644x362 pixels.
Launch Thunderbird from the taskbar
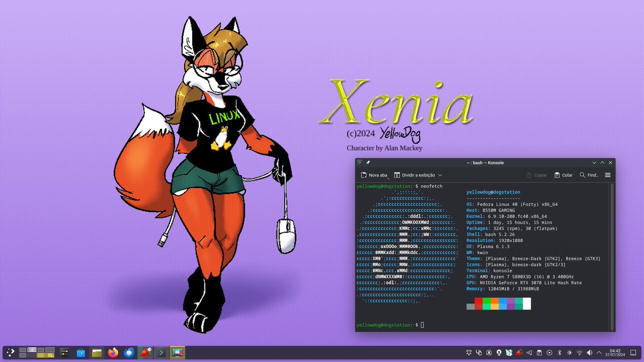pos(129,352)
